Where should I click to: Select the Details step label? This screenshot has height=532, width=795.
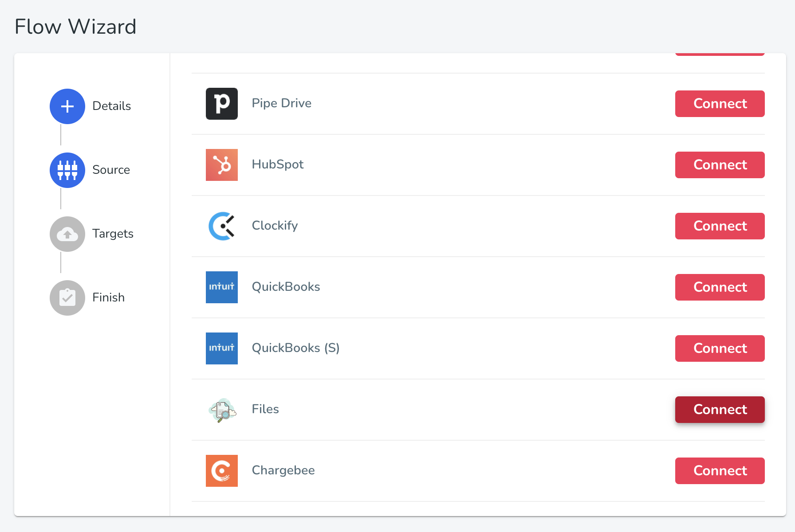112,106
